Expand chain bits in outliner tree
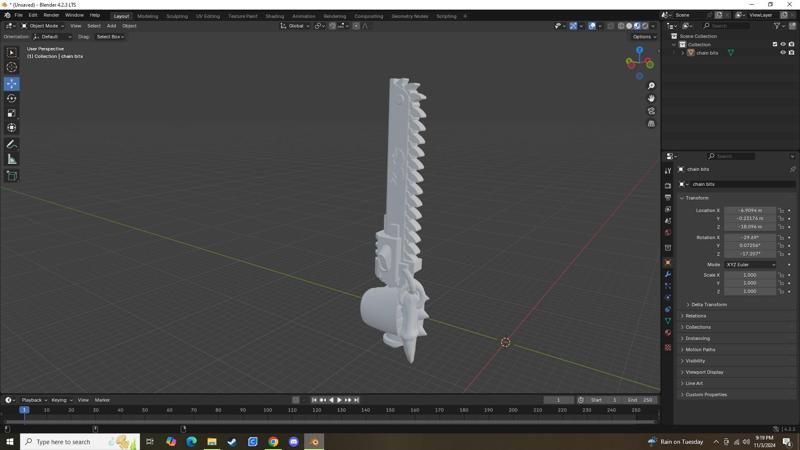This screenshot has width=800, height=450. click(x=683, y=53)
